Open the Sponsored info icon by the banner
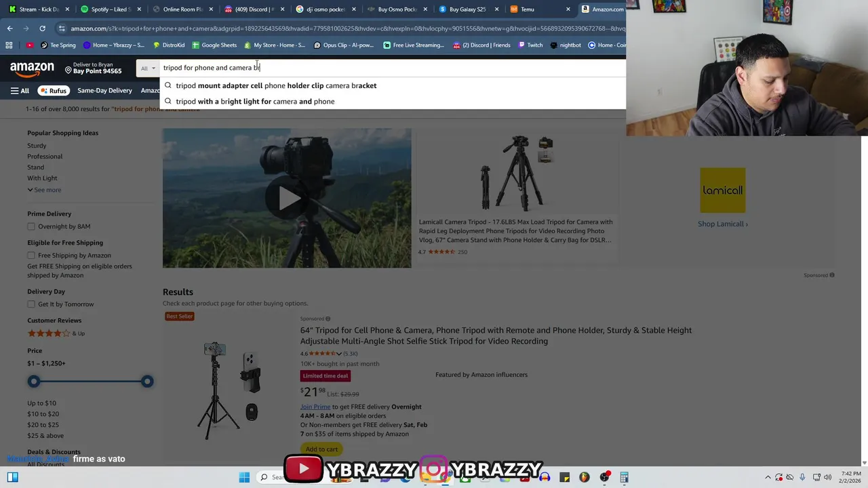Screen dimensions: 868x488 pyautogui.click(x=832, y=275)
